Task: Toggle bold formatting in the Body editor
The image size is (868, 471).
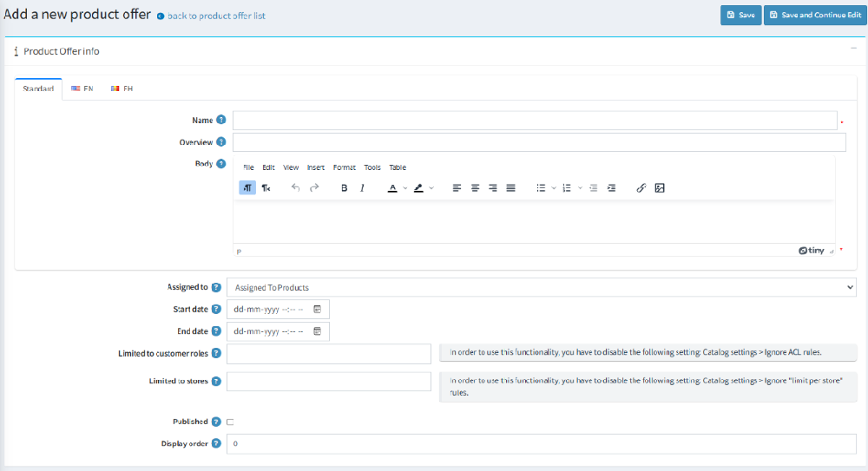Action: (345, 187)
